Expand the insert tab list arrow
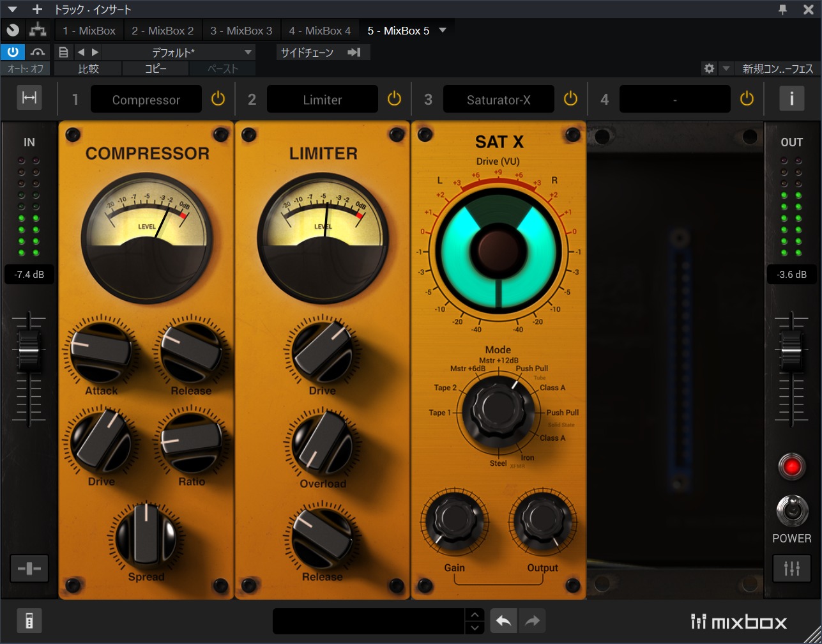 443,30
